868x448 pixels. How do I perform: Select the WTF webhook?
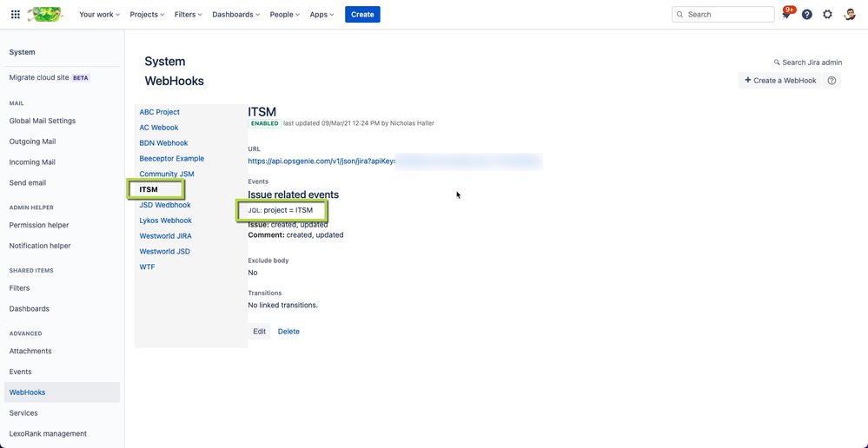[x=147, y=267]
